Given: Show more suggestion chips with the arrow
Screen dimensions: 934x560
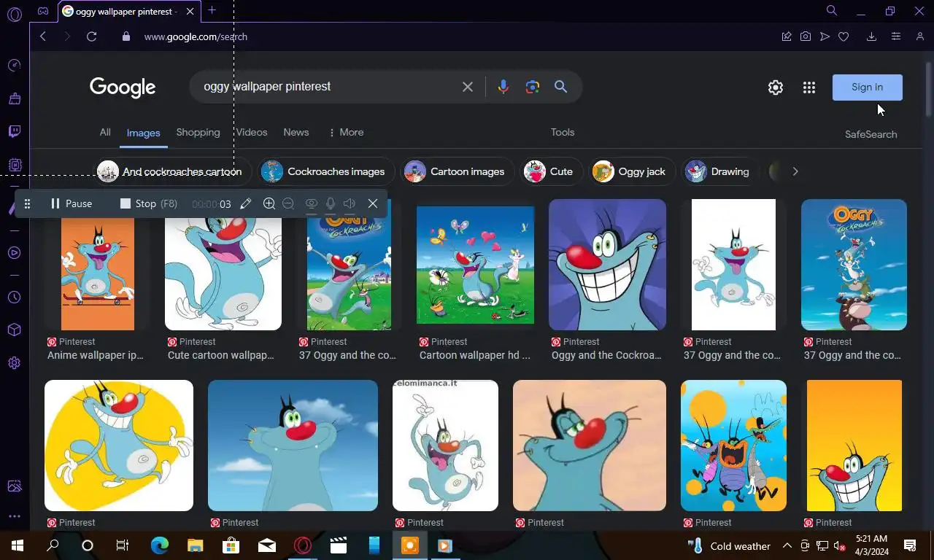Looking at the screenshot, I should 795,171.
